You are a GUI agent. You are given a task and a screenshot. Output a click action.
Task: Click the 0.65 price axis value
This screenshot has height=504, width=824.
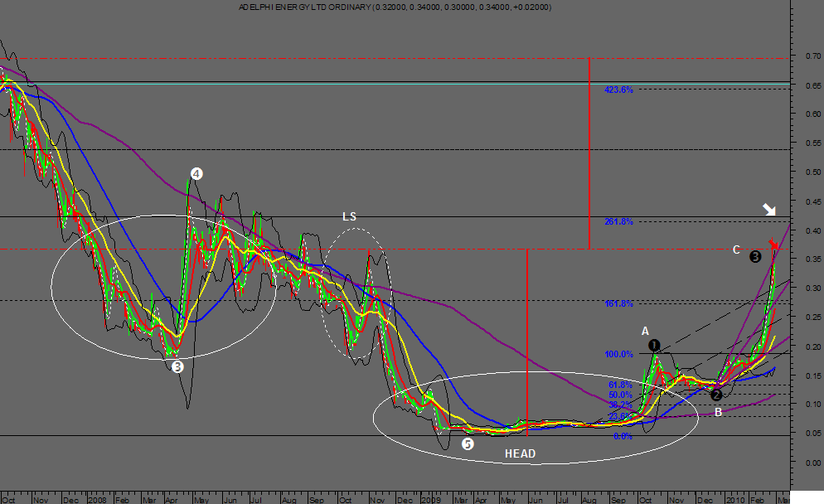813,85
